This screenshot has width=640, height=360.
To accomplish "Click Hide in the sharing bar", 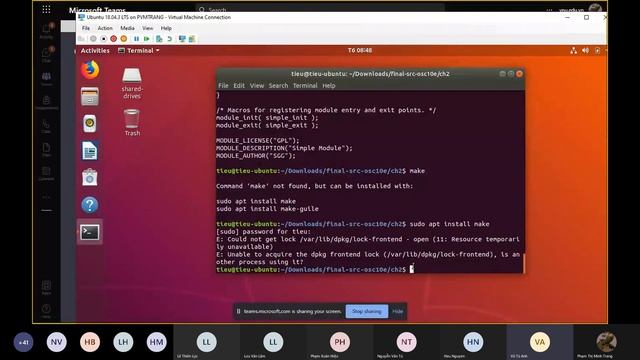I will (398, 311).
